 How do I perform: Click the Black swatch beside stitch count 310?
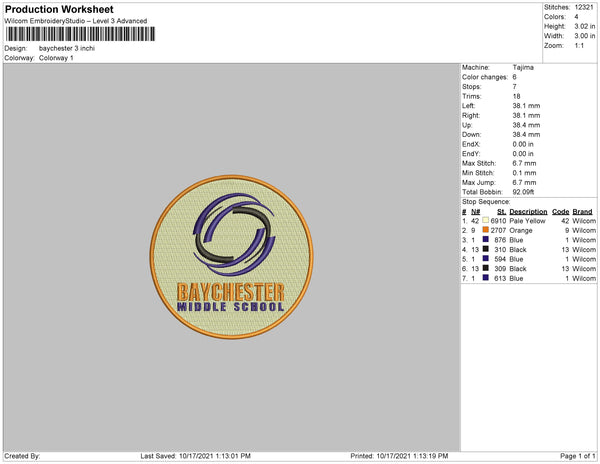[486, 249]
